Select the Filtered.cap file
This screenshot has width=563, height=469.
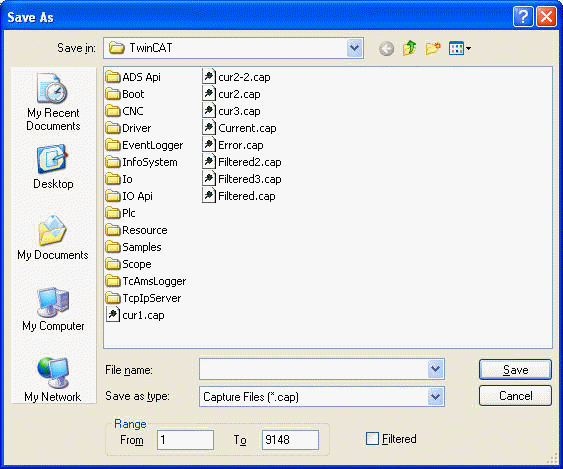pos(239,196)
